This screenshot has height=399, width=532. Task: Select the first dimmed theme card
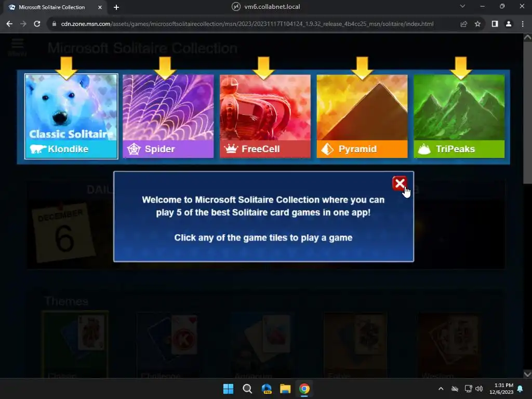pyautogui.click(x=75, y=345)
